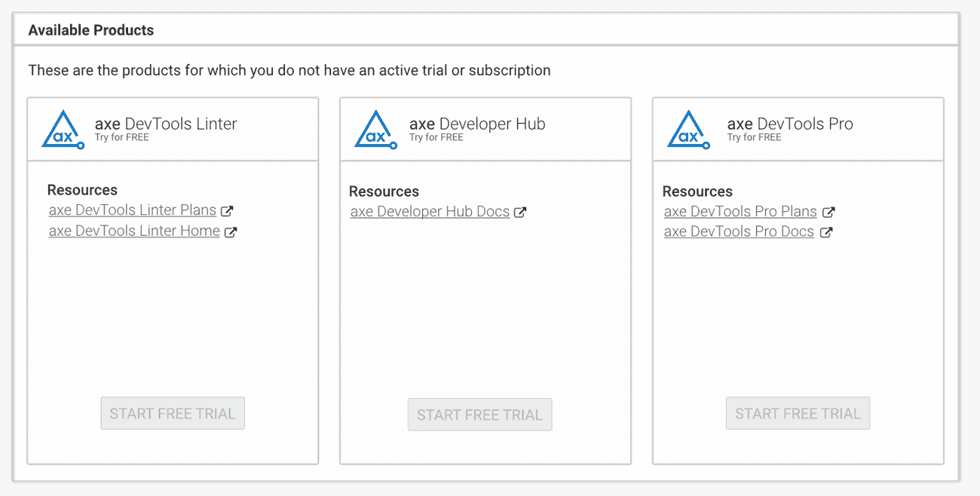Open axe DevTools Pro Docs link
Image resolution: width=980 pixels, height=496 pixels.
[738, 232]
